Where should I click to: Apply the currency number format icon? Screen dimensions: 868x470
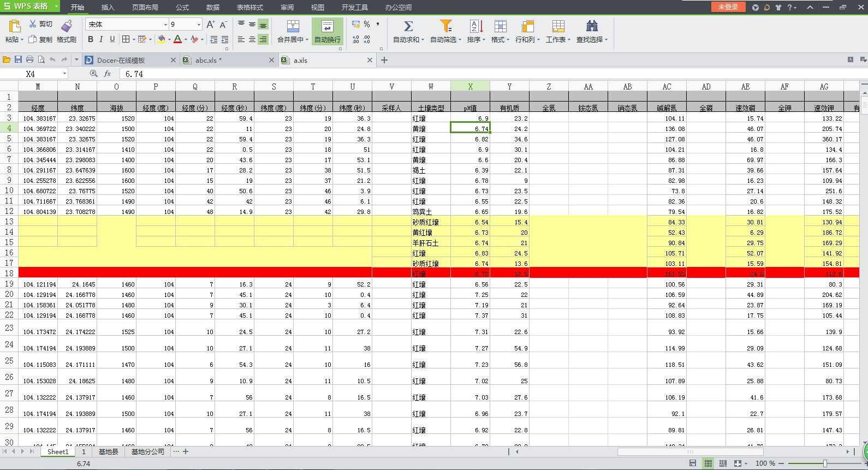pyautogui.click(x=356, y=24)
